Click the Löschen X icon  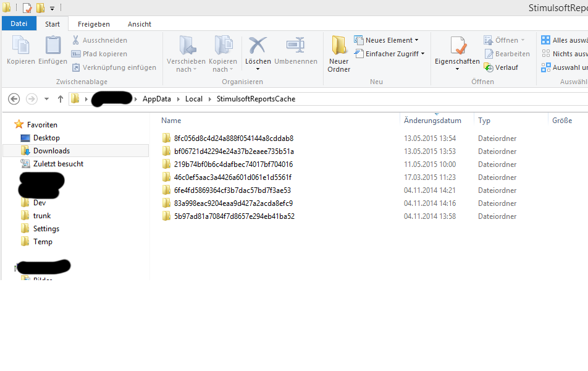click(258, 45)
